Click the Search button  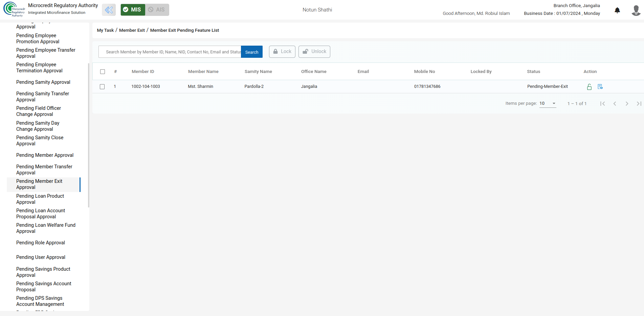(x=252, y=52)
